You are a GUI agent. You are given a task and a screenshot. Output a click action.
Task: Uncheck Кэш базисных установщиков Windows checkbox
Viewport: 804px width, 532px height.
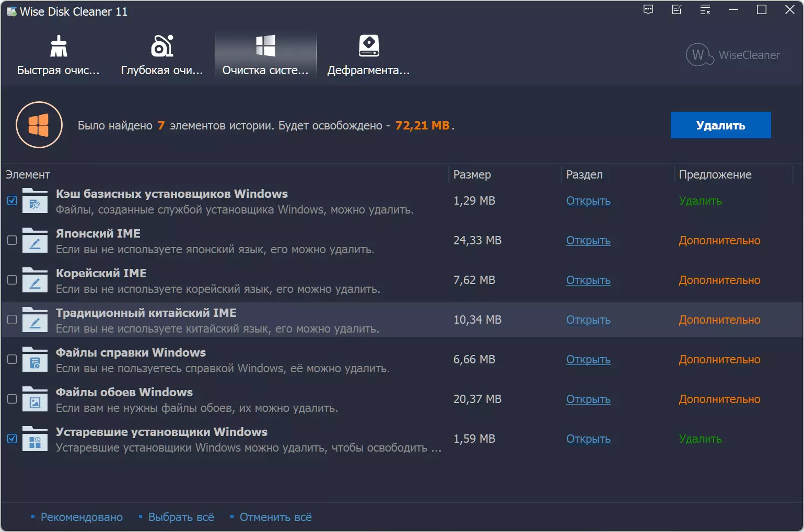pyautogui.click(x=12, y=200)
